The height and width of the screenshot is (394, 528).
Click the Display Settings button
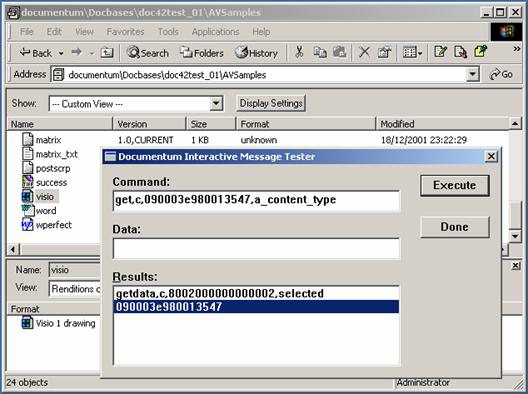pos(271,103)
